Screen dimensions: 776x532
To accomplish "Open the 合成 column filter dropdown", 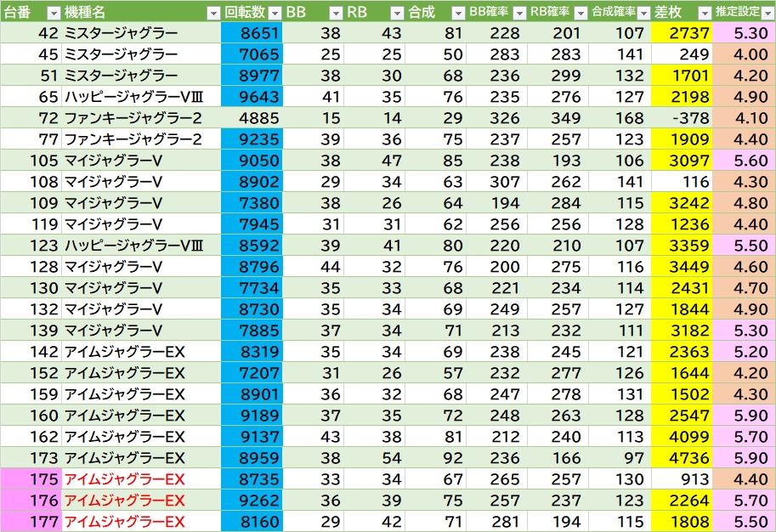I will [x=459, y=13].
